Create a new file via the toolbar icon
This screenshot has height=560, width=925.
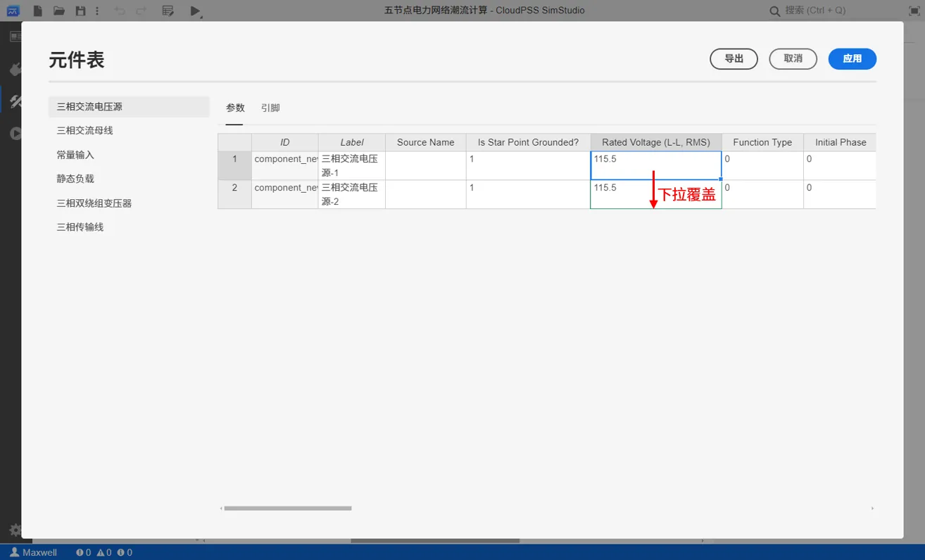tap(38, 11)
